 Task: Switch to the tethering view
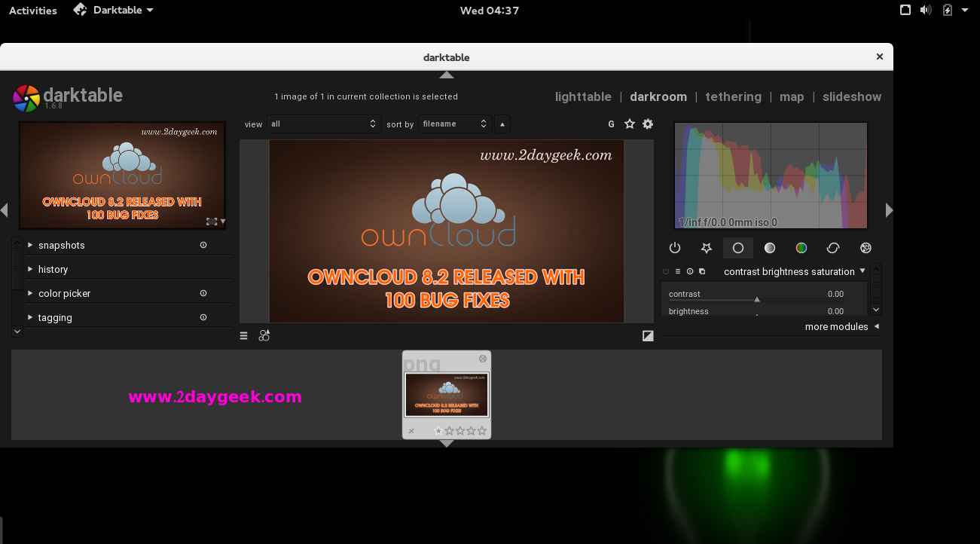click(733, 96)
